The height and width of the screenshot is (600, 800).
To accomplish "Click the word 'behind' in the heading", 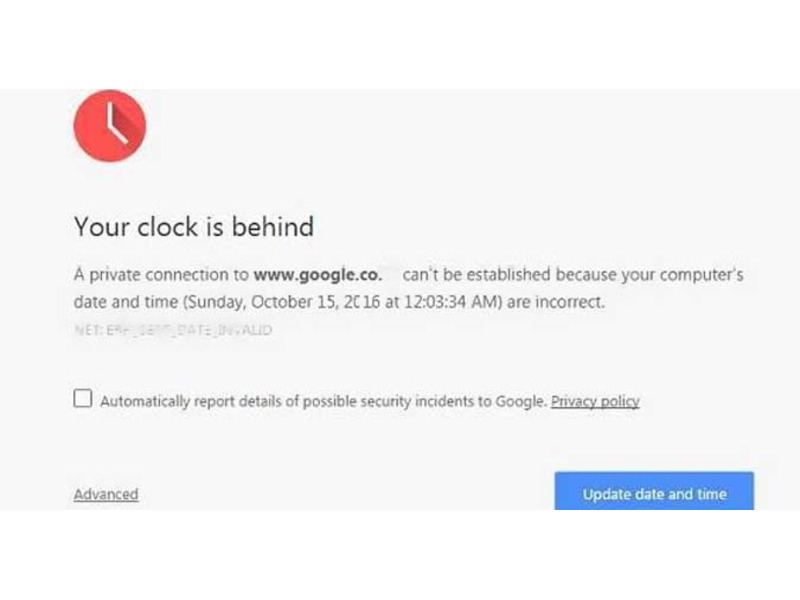I will coord(273,227).
